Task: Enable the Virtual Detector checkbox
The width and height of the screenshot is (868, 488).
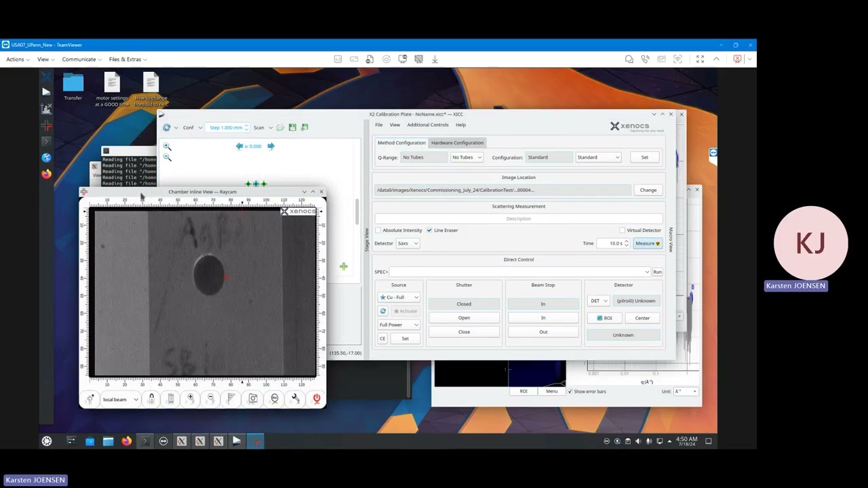Action: (623, 230)
